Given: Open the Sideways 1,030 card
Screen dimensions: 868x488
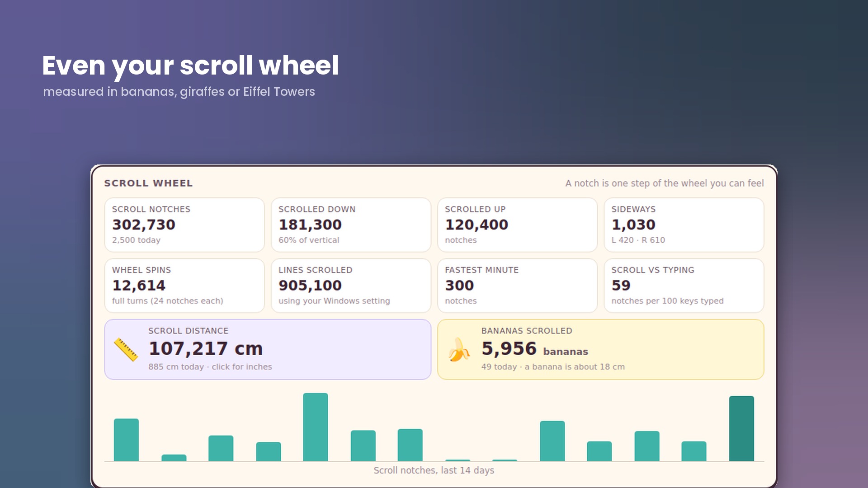Looking at the screenshot, I should pyautogui.click(x=684, y=225).
